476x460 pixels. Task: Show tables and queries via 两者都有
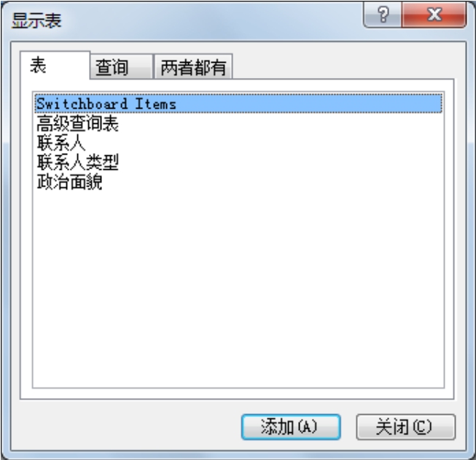pos(193,67)
